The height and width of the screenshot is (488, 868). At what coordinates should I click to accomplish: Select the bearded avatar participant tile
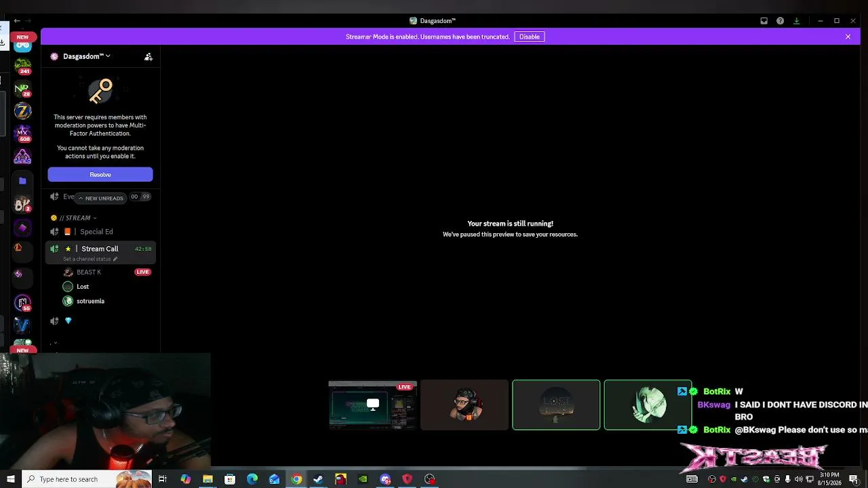click(x=465, y=405)
